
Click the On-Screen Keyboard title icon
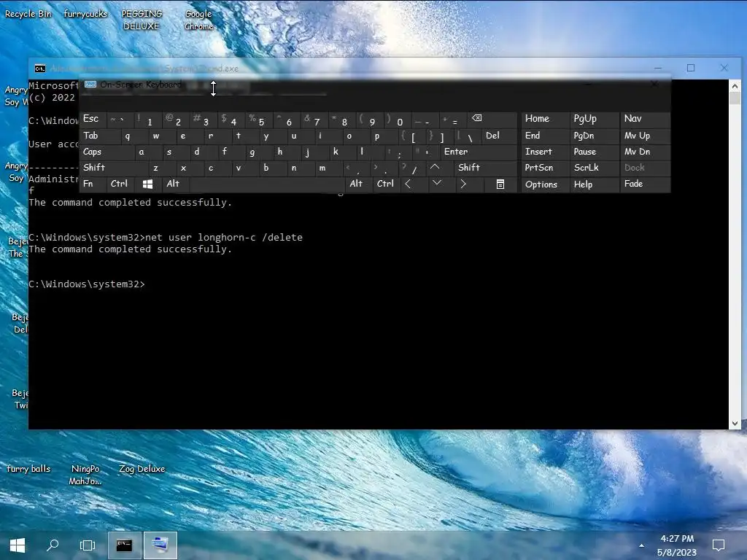click(x=90, y=85)
